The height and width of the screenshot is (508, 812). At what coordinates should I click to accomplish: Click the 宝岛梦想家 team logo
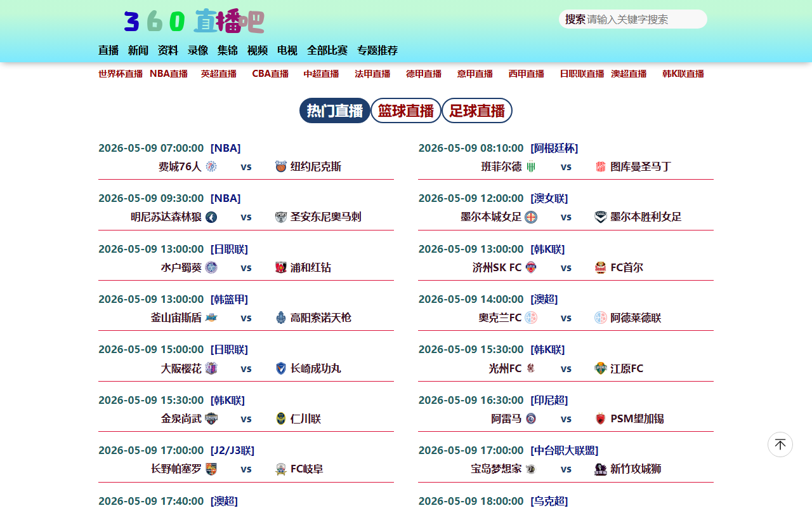(531, 469)
